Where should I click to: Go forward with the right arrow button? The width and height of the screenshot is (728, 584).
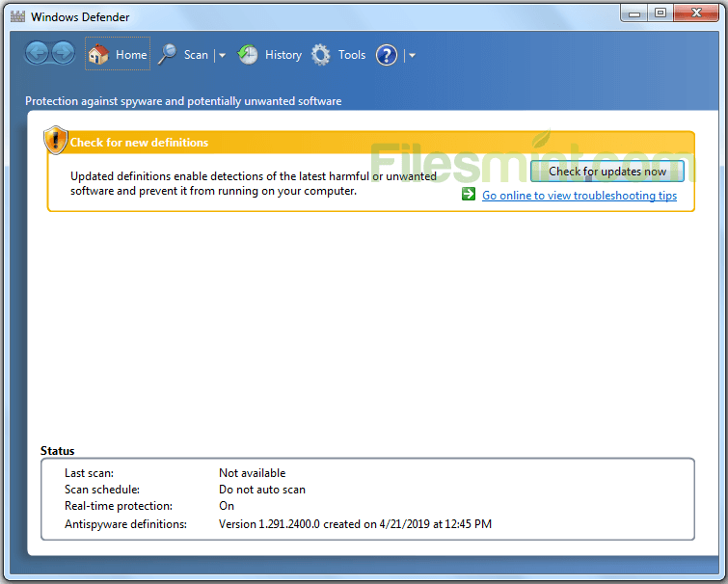pos(63,53)
